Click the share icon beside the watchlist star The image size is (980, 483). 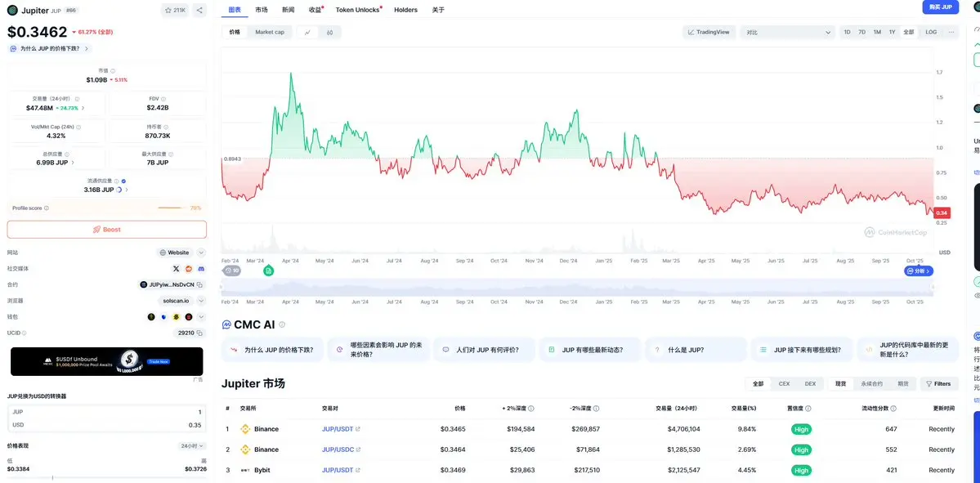click(199, 10)
